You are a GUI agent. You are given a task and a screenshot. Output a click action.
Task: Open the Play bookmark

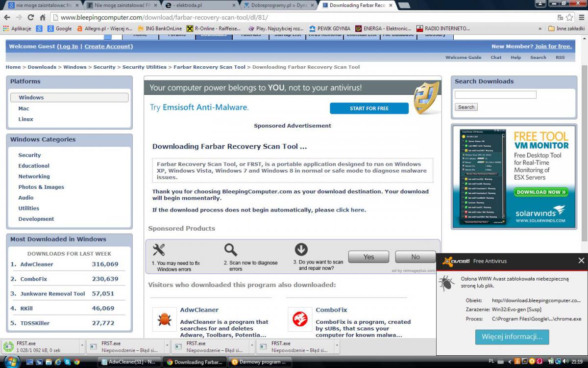[x=276, y=28]
